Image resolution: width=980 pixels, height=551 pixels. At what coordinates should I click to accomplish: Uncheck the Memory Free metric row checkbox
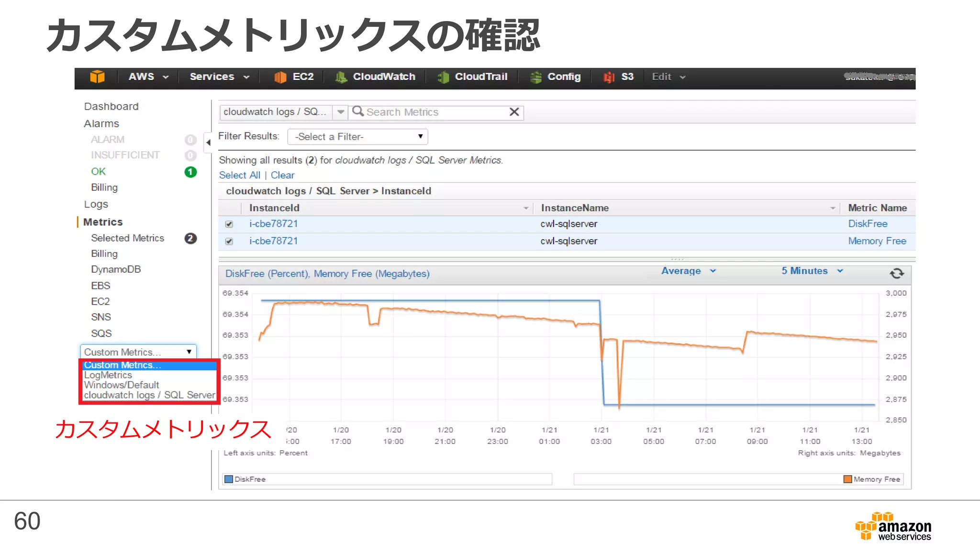pyautogui.click(x=229, y=241)
